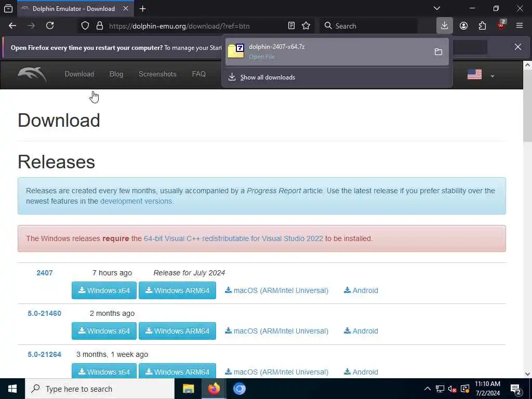Viewport: 532px width, 399px height.
Task: Download 2407 Windows x64 build
Action: pyautogui.click(x=104, y=290)
